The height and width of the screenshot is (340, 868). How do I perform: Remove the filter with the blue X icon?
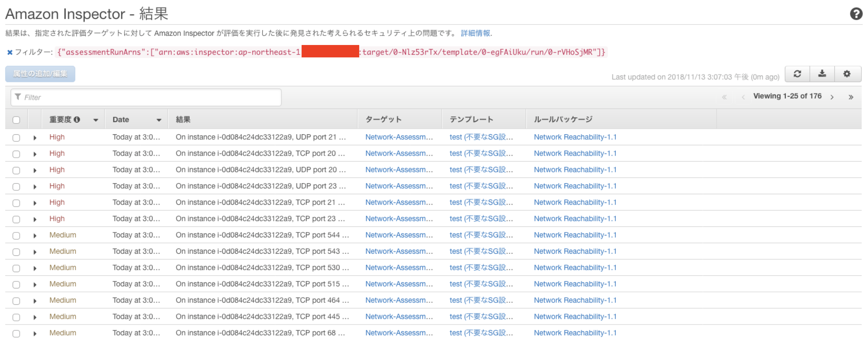(10, 52)
